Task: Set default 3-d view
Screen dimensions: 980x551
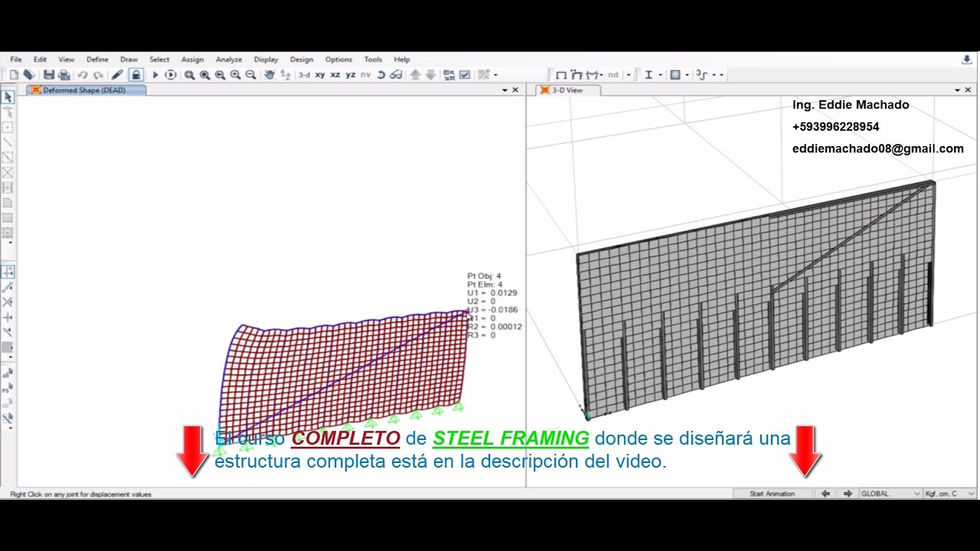Action: coord(304,75)
